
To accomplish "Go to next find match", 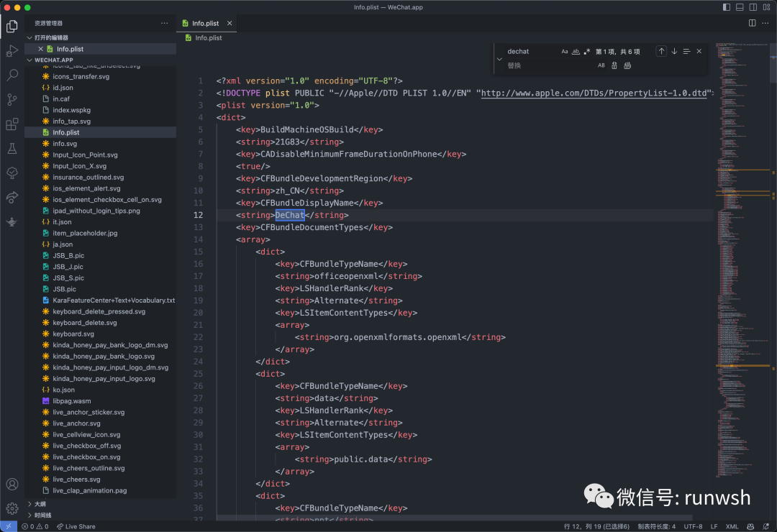I will pyautogui.click(x=674, y=52).
